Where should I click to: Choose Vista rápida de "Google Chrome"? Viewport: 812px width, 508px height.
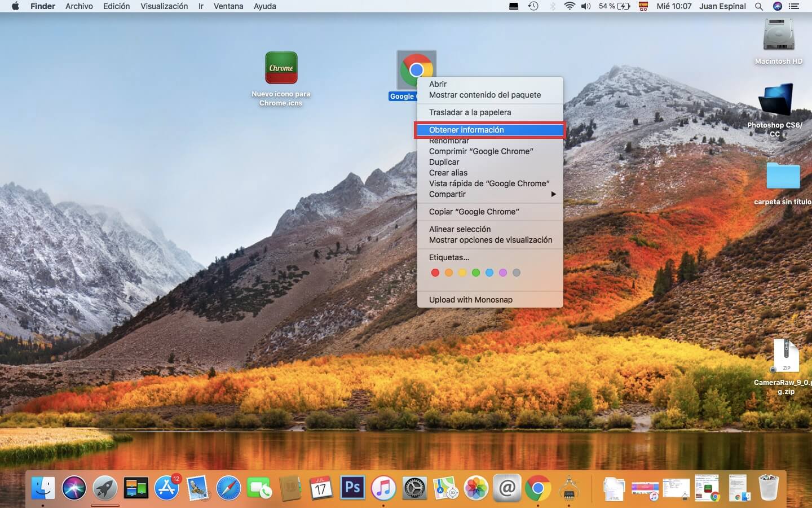click(490, 183)
